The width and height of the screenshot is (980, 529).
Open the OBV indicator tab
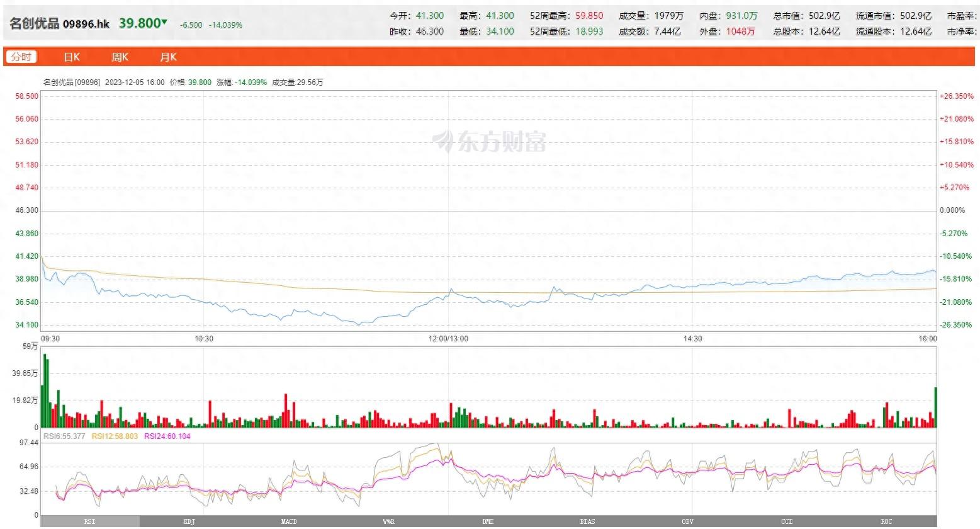pyautogui.click(x=687, y=521)
